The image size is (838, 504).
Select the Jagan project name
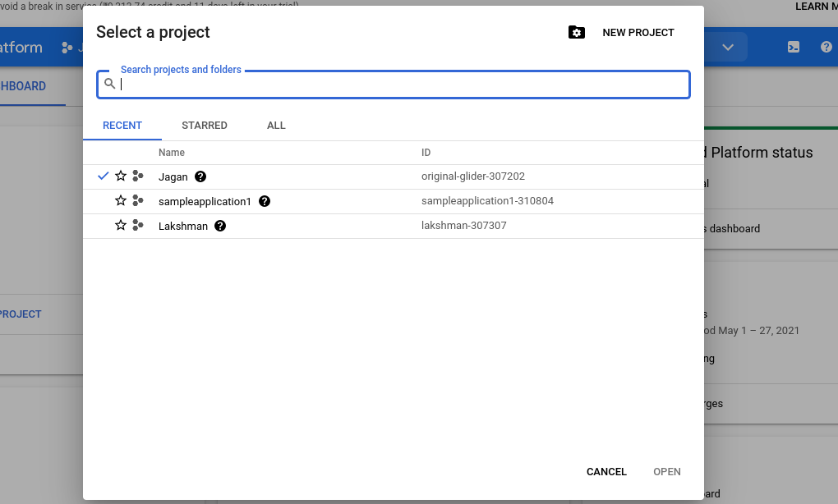point(173,176)
